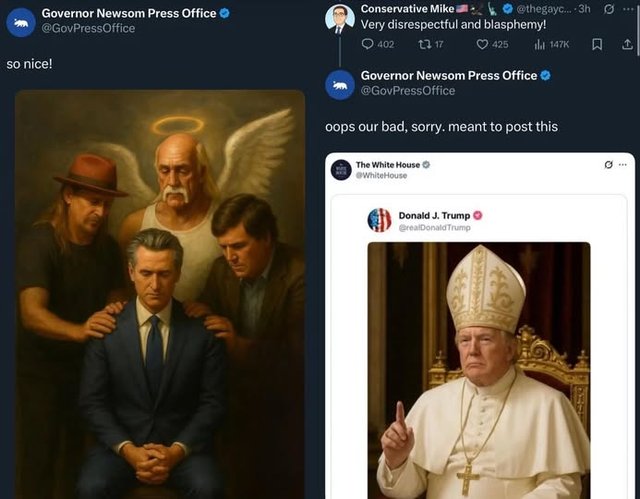
Task: Retweet Conservative Mike's post
Action: click(422, 44)
